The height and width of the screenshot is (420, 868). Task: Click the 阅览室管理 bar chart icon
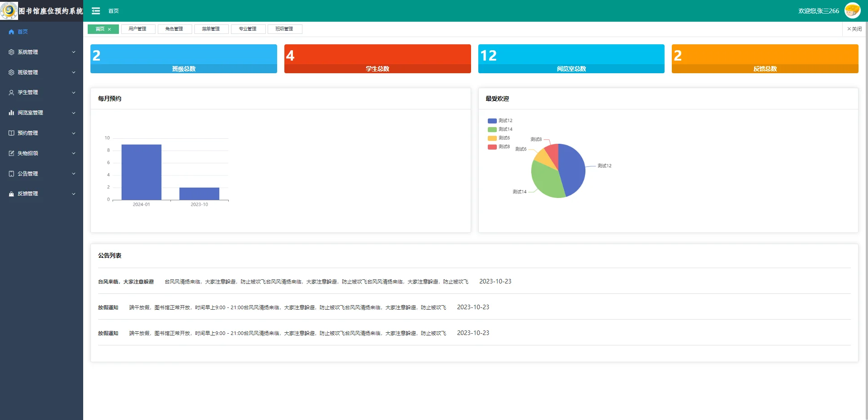11,113
